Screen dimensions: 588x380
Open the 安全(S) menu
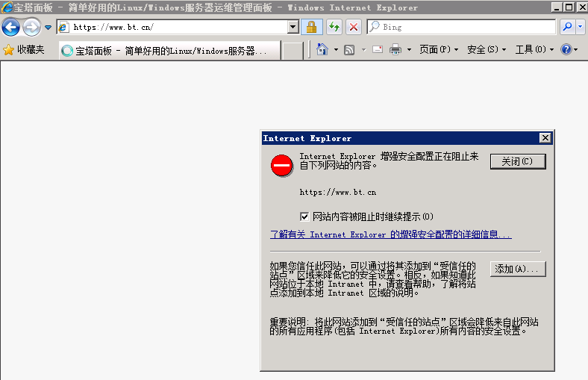[x=487, y=49]
